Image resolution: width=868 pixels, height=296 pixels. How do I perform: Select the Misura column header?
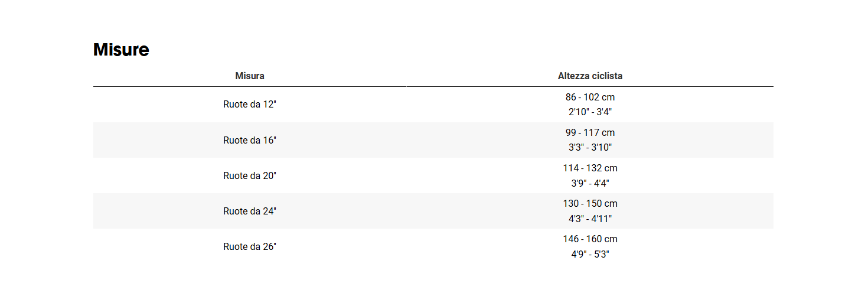tap(250, 76)
